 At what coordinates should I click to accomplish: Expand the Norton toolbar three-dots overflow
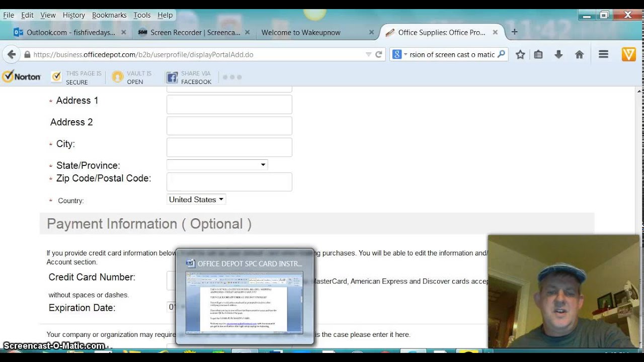(232, 77)
